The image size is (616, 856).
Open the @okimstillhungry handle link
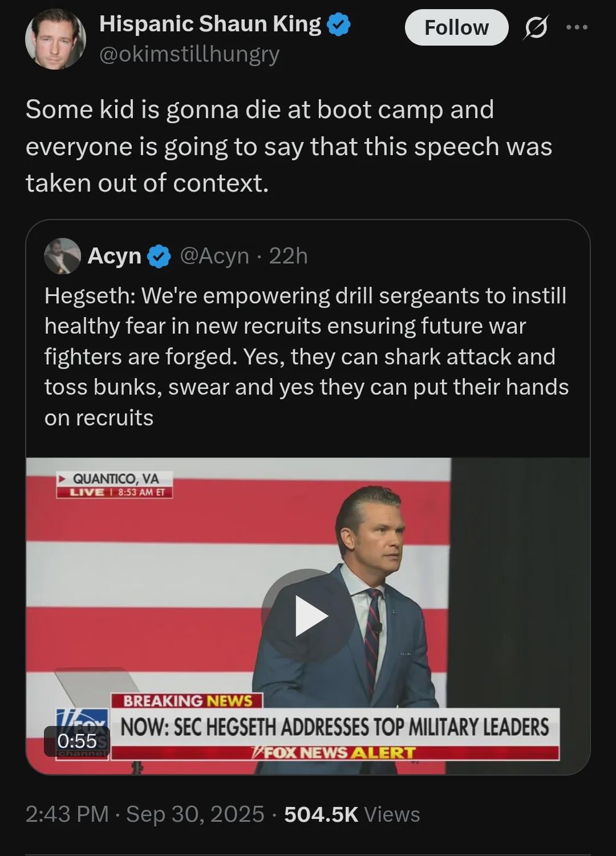tap(189, 54)
